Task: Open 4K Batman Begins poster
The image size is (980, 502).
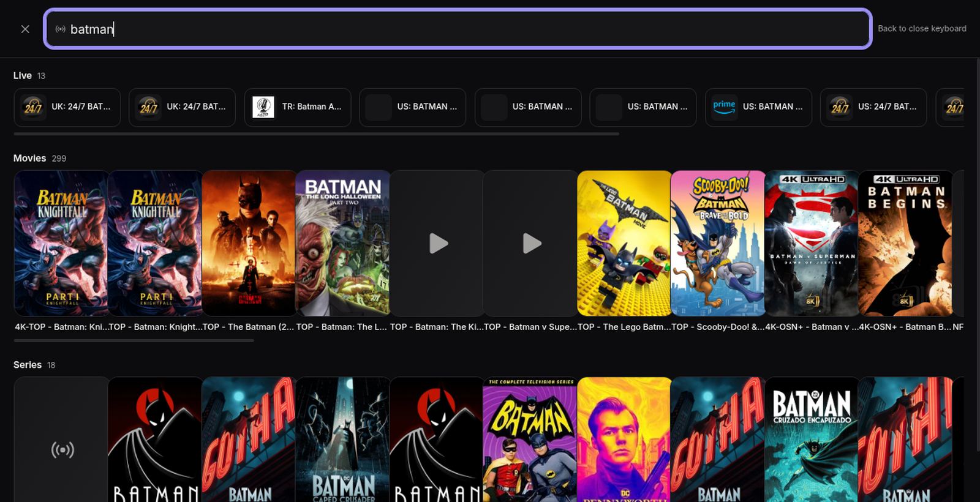Action: pos(905,243)
